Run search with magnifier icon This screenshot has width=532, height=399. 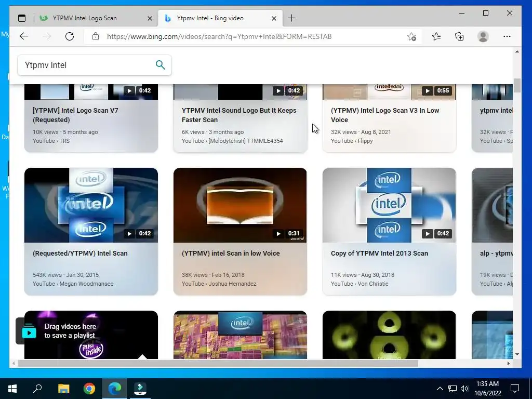tap(161, 65)
